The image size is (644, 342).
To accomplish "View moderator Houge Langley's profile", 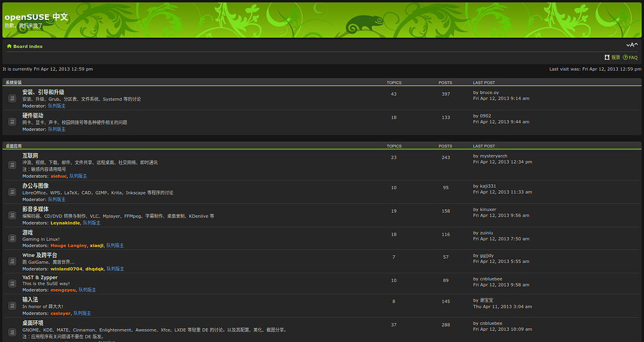I will coord(68,246).
